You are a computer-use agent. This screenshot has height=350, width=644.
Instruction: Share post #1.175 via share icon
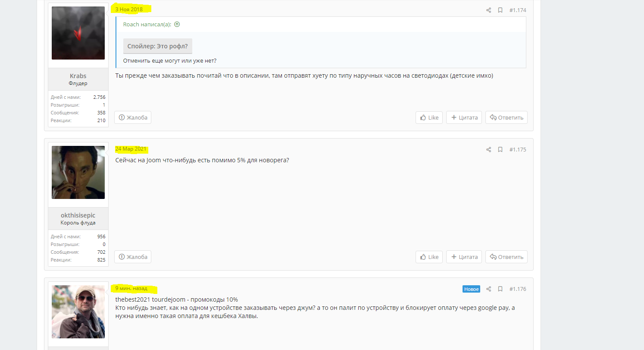point(488,149)
